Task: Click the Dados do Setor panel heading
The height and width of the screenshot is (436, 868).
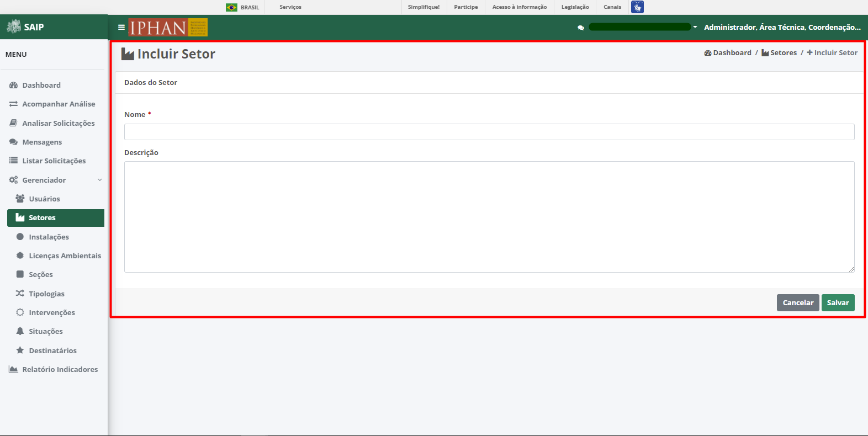Action: 151,82
